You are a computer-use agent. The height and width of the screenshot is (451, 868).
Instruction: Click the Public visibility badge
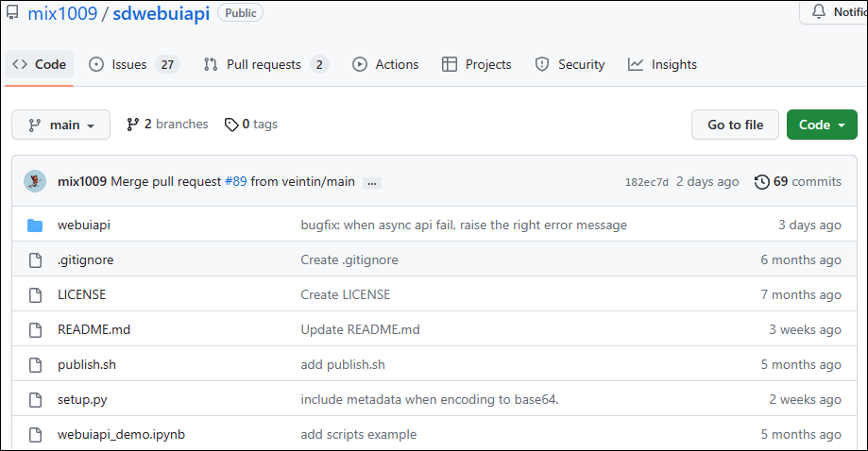[240, 12]
